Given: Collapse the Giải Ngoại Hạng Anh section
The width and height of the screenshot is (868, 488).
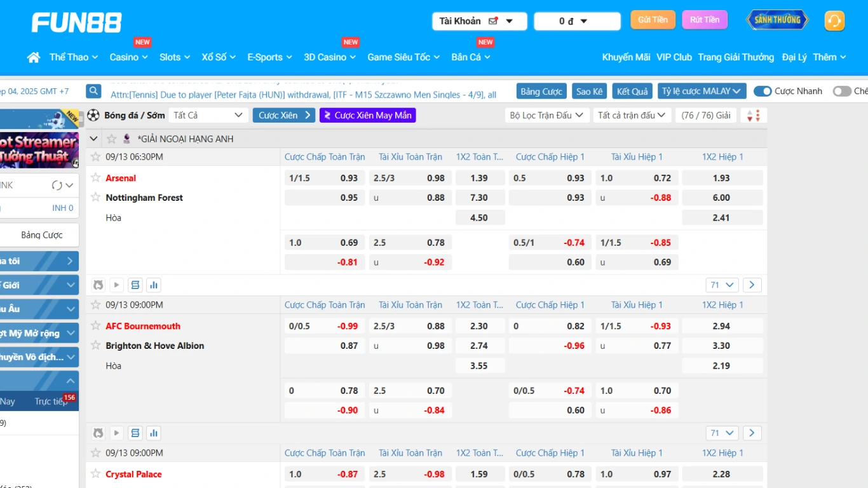Looking at the screenshot, I should (x=94, y=139).
